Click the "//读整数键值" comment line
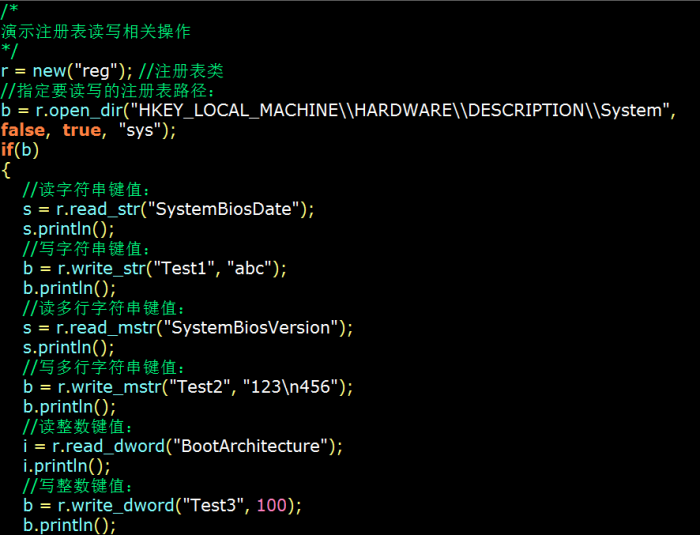The height and width of the screenshot is (535, 700). coord(85,426)
